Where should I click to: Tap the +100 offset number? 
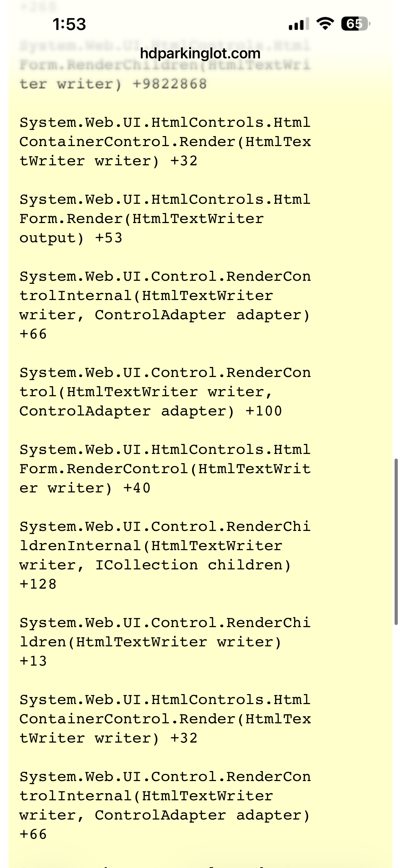tap(264, 411)
